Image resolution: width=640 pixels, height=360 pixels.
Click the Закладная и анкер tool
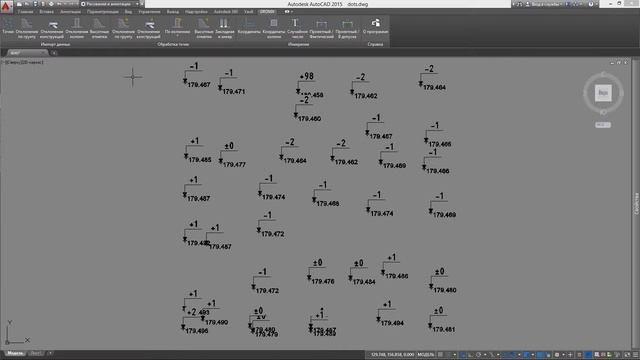click(x=224, y=28)
